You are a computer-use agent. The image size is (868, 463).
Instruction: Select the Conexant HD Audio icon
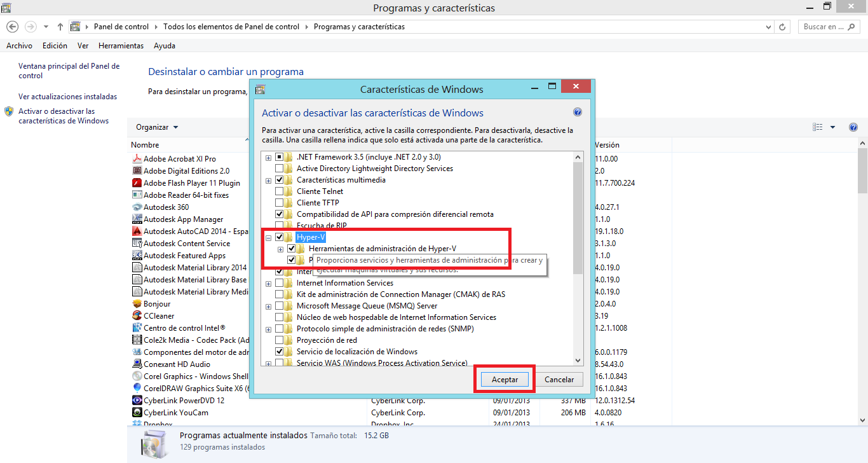coord(137,364)
